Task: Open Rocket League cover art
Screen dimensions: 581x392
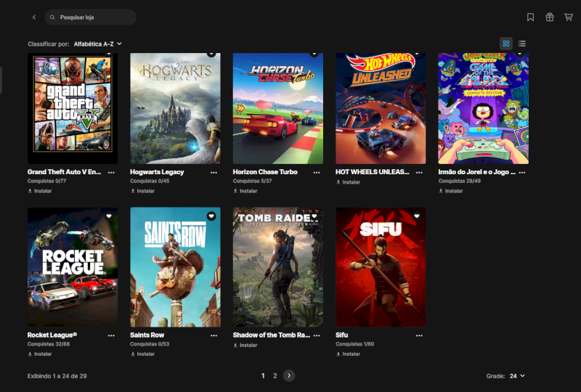Action: (x=73, y=267)
